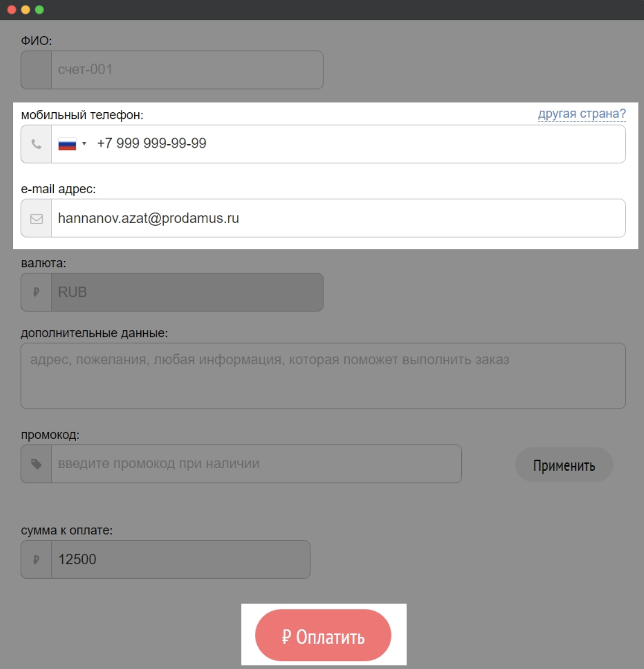Click the ruble icon beside RUB
Screen dimensions: 644x669
pos(36,292)
